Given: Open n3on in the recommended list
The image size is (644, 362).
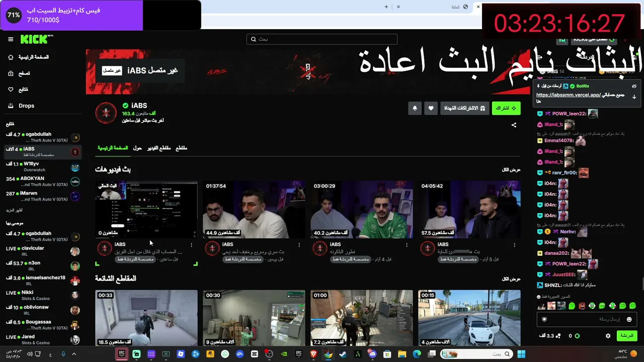Looking at the screenshot, I should pyautogui.click(x=43, y=265).
